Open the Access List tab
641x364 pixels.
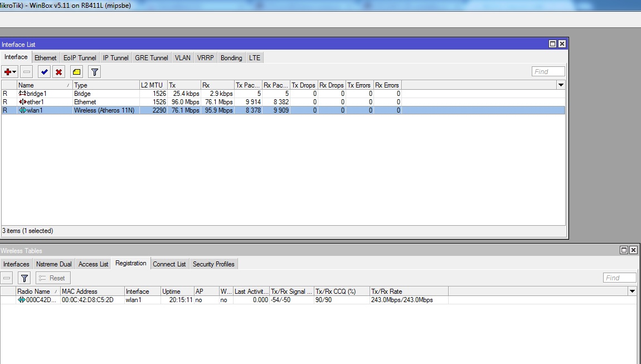click(94, 264)
